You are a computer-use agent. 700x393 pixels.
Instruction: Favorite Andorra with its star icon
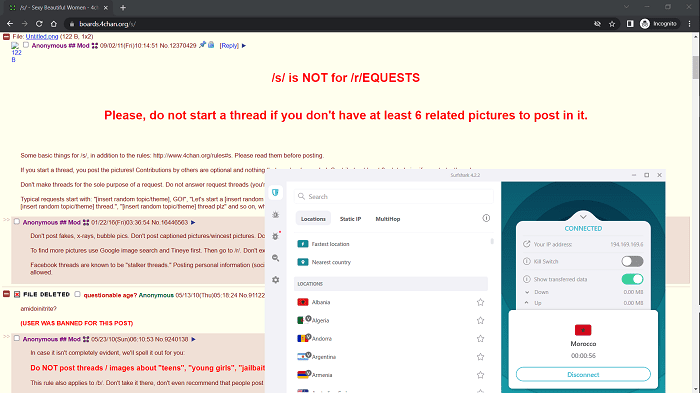coord(480,339)
